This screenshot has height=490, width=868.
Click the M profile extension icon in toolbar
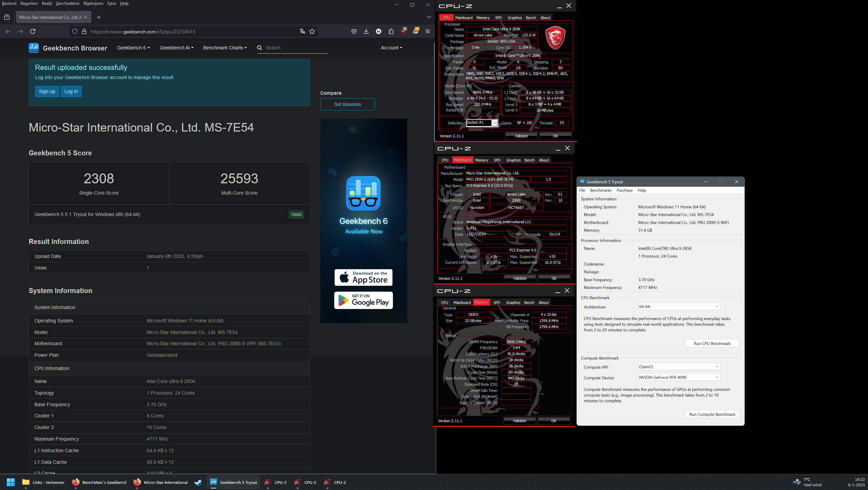point(379,31)
